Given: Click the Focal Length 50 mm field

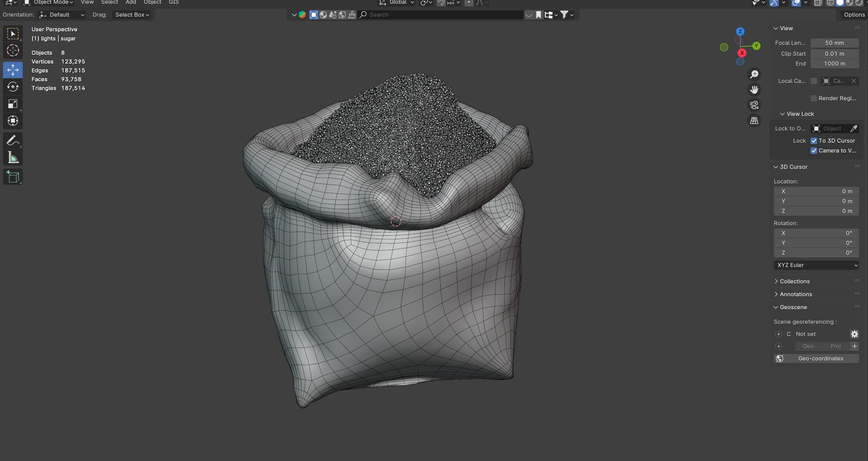Looking at the screenshot, I should pyautogui.click(x=834, y=43).
